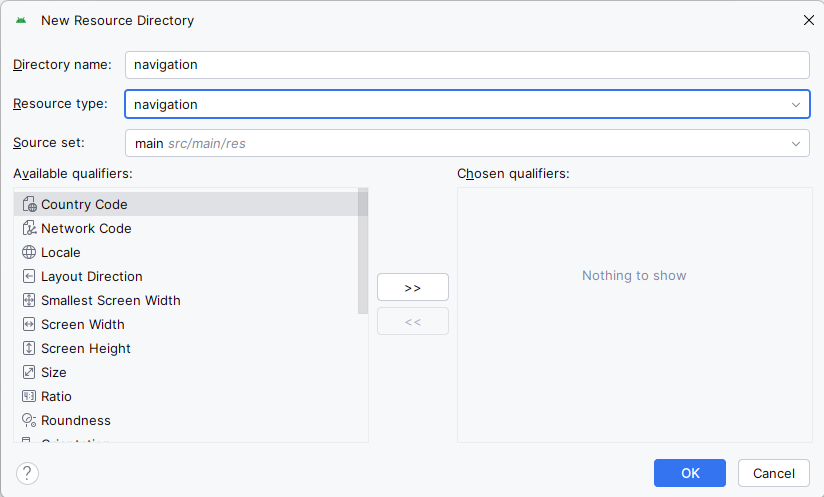Screen dimensions: 824x497
Task: Click the Directory name text field
Action: point(467,65)
